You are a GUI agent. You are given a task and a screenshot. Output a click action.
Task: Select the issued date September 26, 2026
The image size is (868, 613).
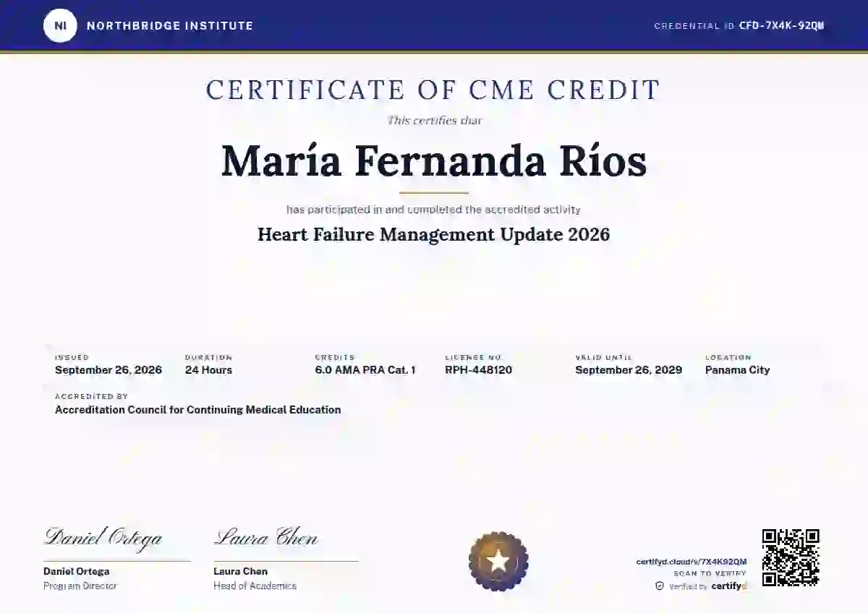point(109,370)
